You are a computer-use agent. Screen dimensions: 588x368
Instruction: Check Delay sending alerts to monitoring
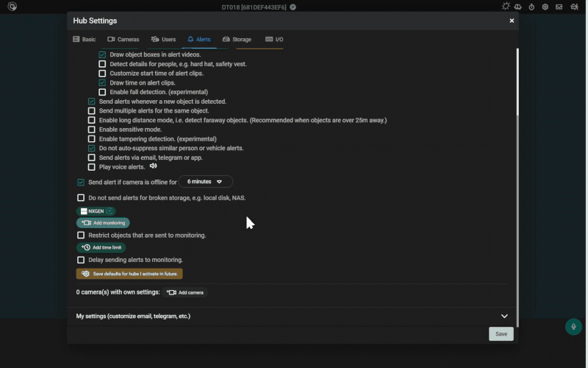click(81, 260)
